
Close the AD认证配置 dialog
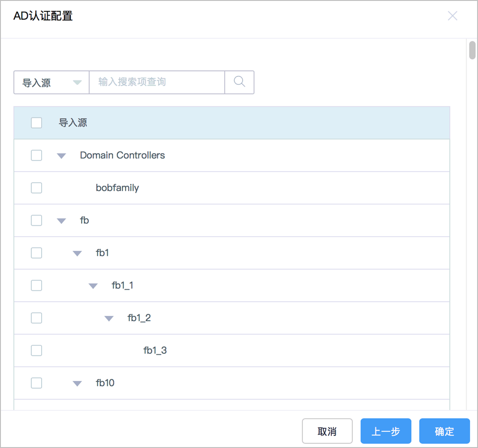[x=452, y=16]
